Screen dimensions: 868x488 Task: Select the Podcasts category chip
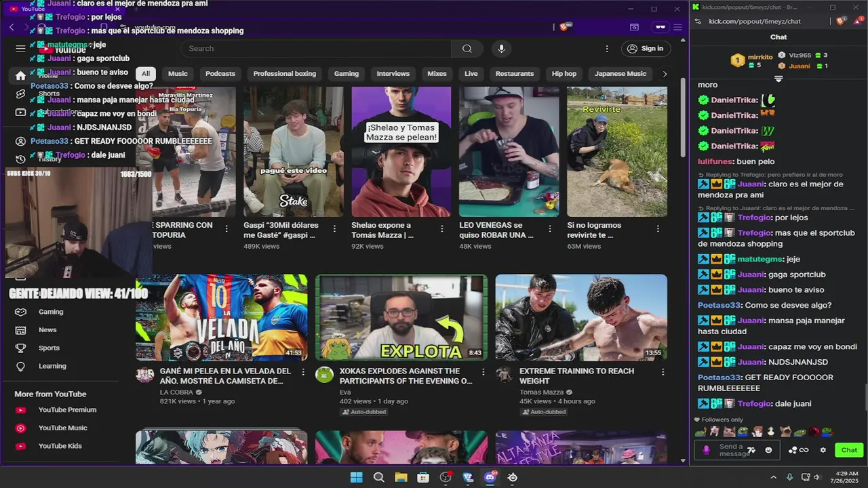coord(220,74)
